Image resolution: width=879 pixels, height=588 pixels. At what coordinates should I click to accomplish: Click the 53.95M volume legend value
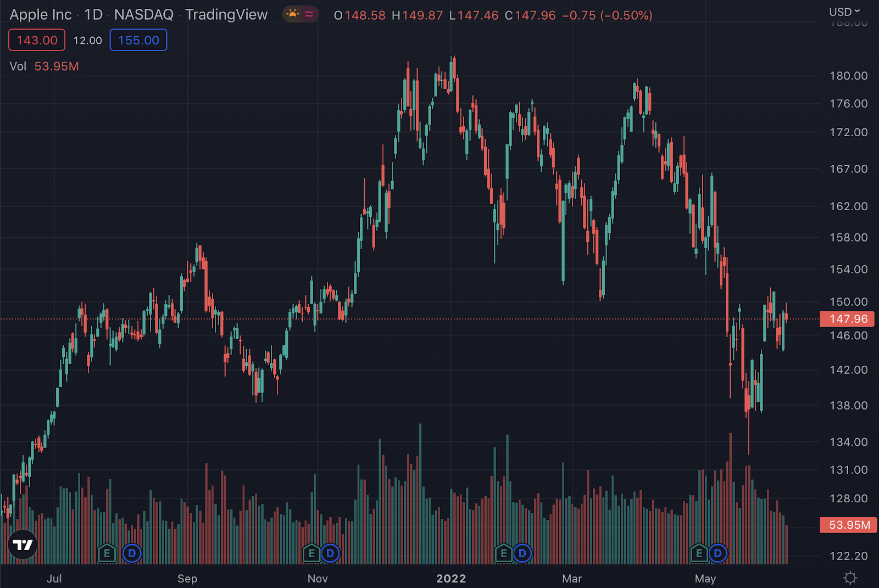coord(57,66)
